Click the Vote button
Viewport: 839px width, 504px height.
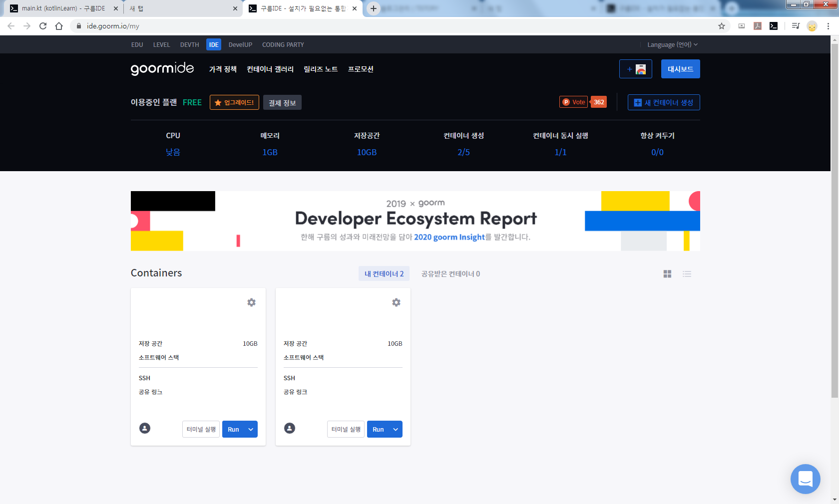click(574, 102)
